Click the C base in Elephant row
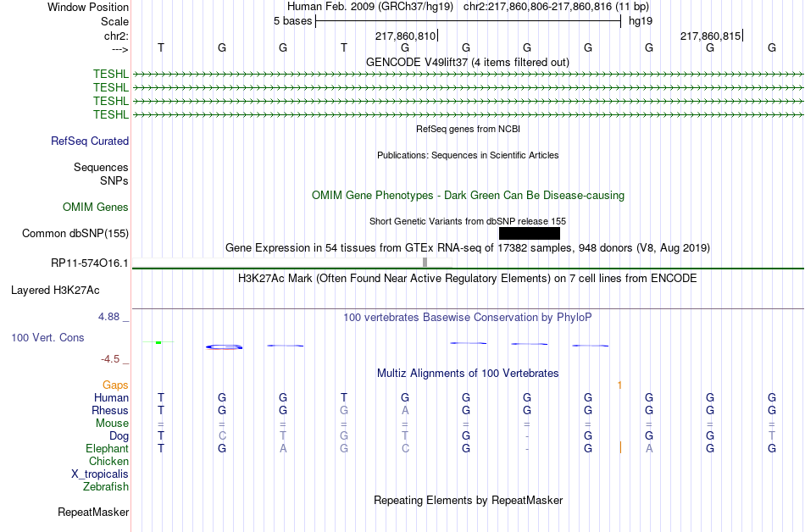Image resolution: width=805 pixels, height=532 pixels. [x=405, y=448]
